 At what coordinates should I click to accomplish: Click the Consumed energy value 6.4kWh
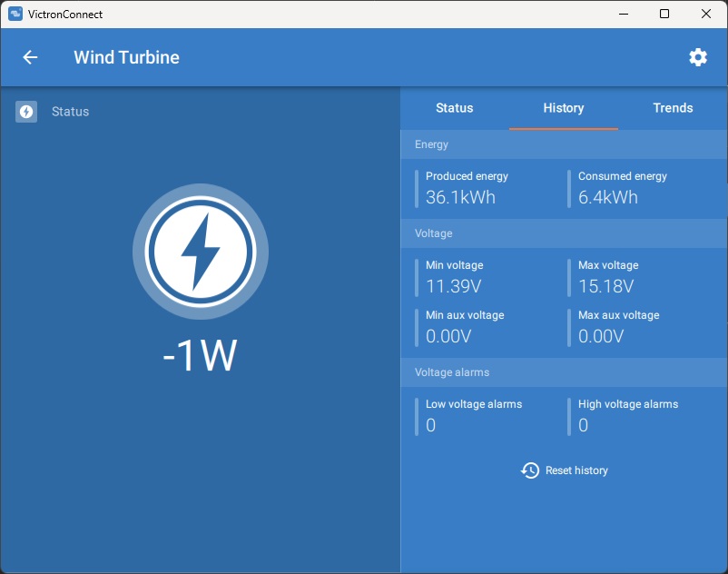tap(608, 197)
